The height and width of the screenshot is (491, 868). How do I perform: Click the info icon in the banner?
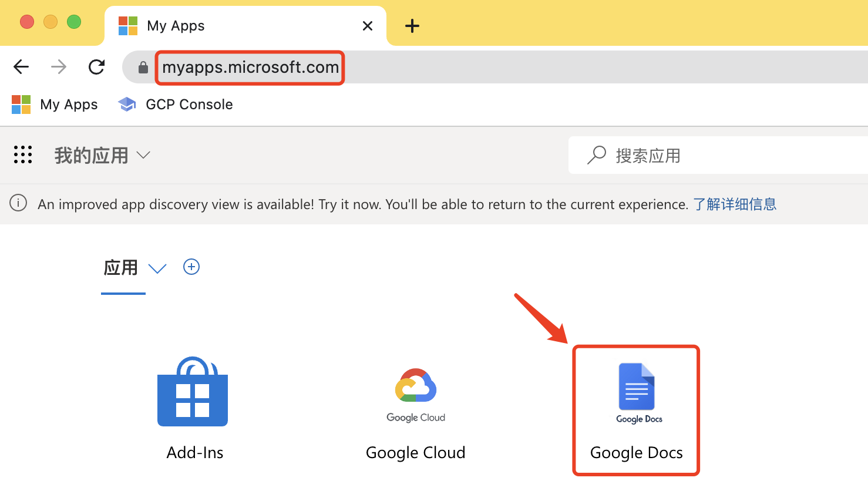pyautogui.click(x=18, y=203)
